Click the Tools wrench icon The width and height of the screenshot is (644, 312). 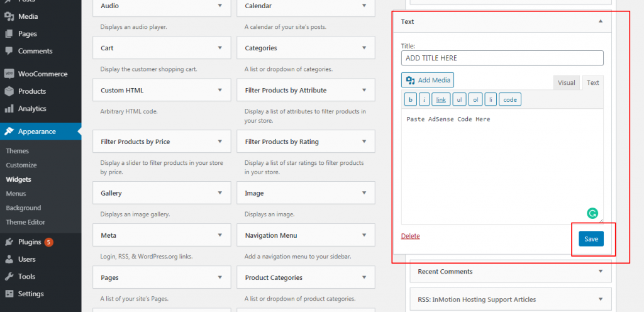9,277
